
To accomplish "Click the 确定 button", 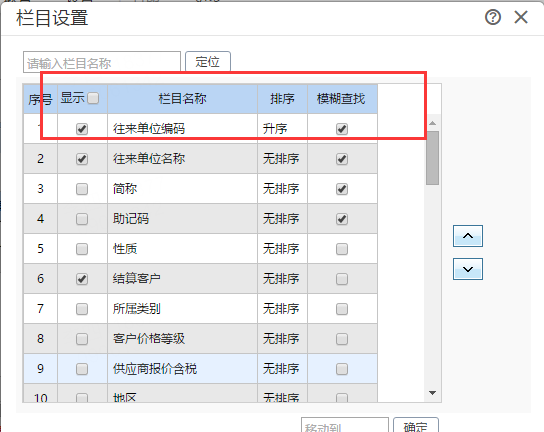I will coord(416,426).
